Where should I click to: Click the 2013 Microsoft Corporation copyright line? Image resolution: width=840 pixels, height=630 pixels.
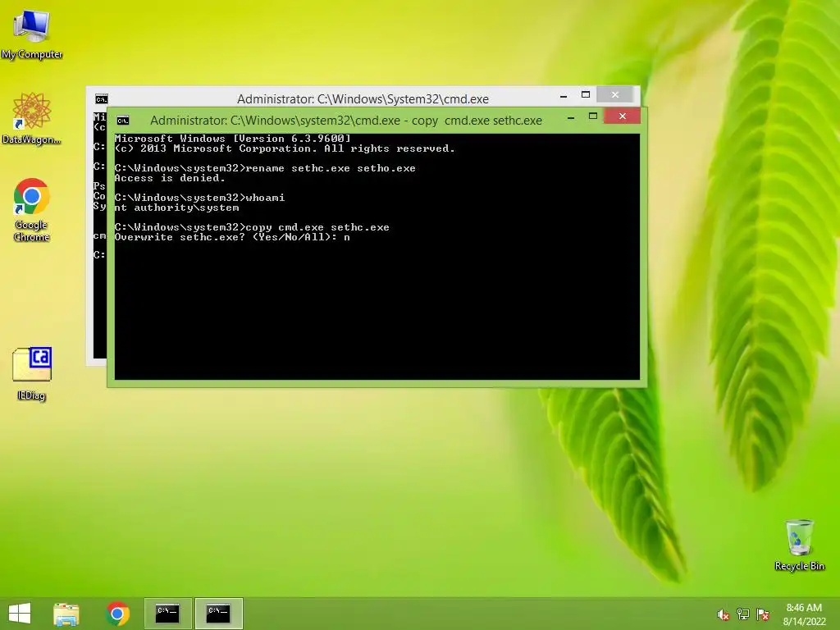285,148
